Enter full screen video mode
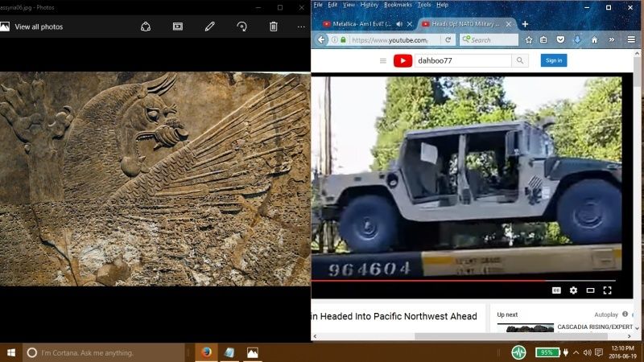This screenshot has height=362, width=644. [x=607, y=290]
